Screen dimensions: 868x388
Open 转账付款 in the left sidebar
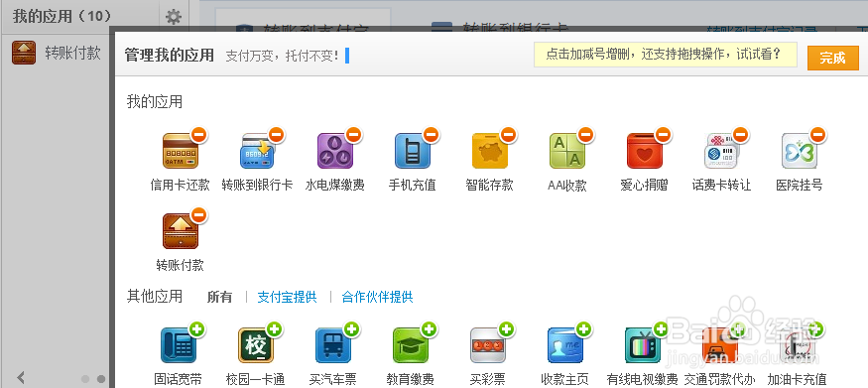coord(57,53)
